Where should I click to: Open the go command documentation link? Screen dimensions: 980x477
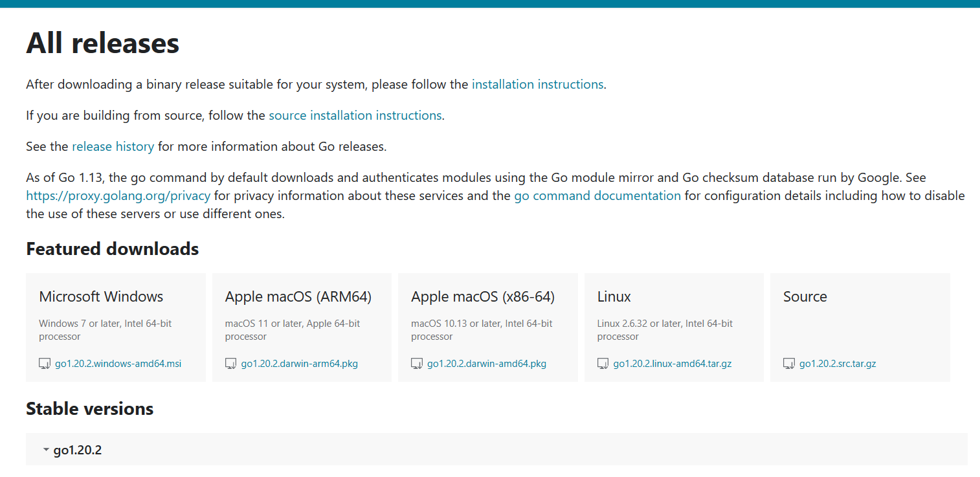tap(597, 195)
